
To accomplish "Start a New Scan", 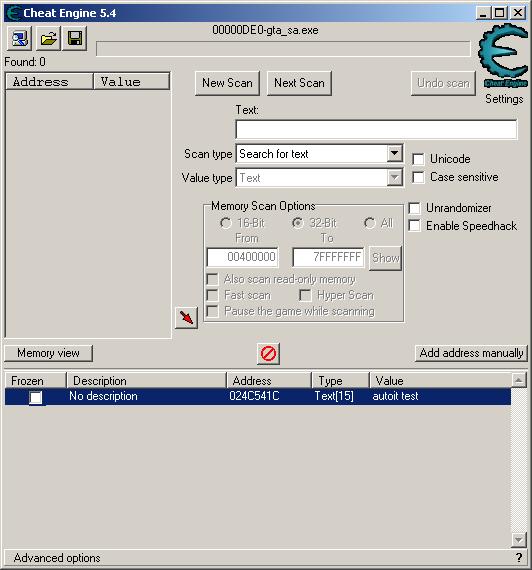I will pos(227,83).
